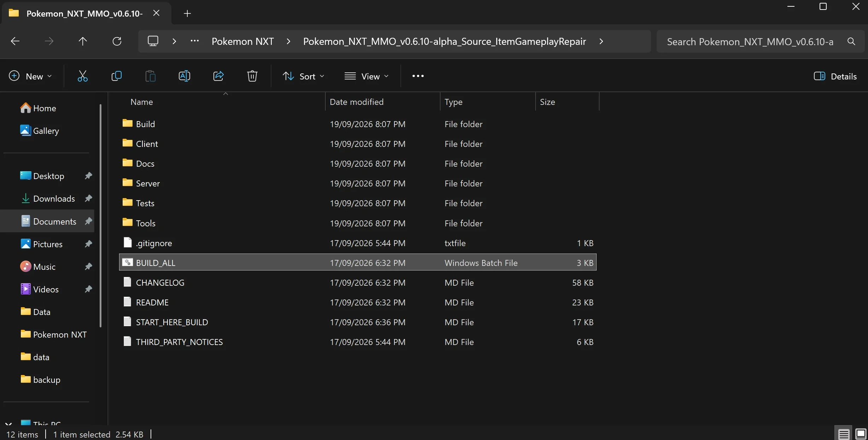Image resolution: width=868 pixels, height=440 pixels.
Task: Click Pokemon NXT in the breadcrumb path
Action: click(x=243, y=41)
